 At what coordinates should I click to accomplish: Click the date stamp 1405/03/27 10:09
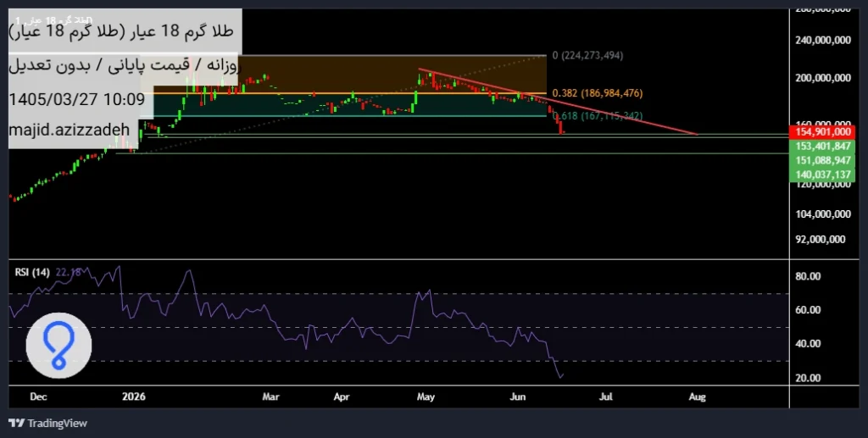point(77,100)
